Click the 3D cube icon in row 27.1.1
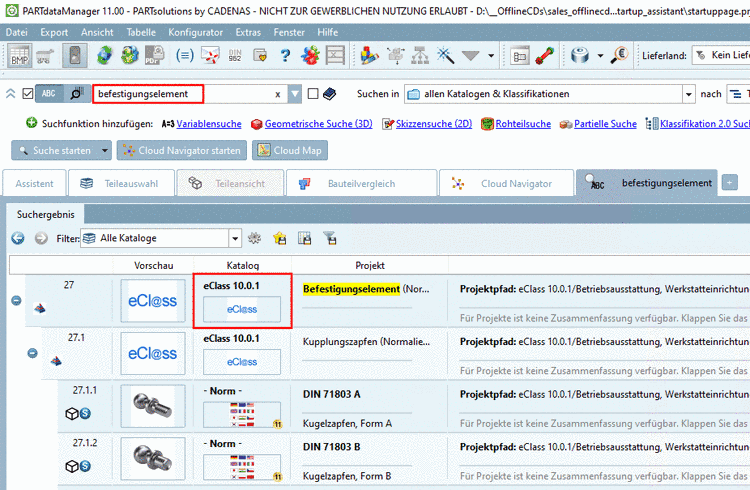Screen dimensions: 750x490 (72, 413)
